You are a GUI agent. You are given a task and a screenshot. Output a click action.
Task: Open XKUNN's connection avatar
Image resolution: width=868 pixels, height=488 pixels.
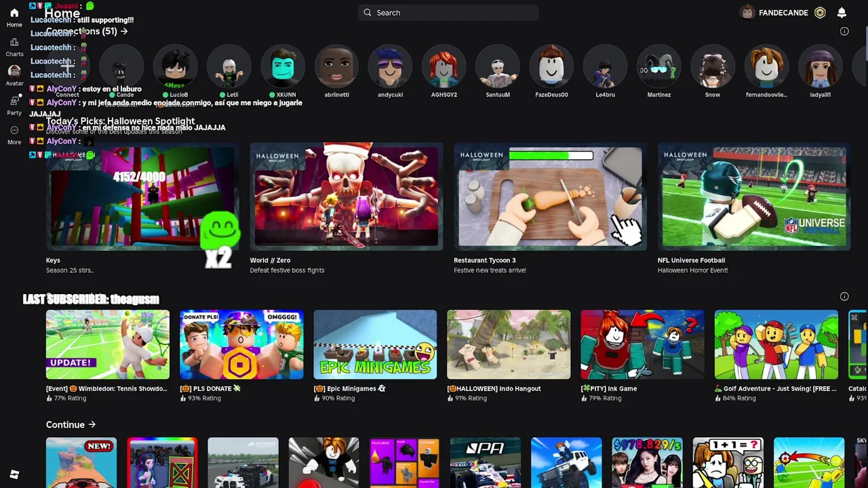coord(283,66)
